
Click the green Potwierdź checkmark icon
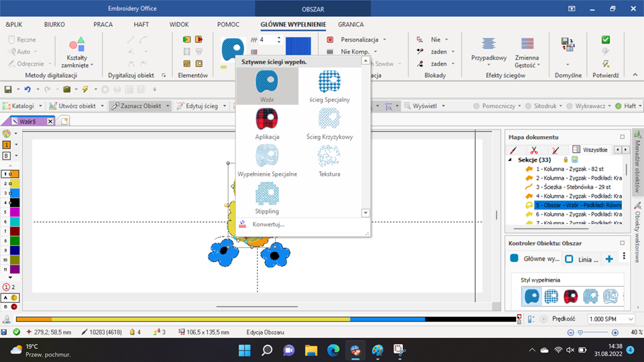click(606, 40)
